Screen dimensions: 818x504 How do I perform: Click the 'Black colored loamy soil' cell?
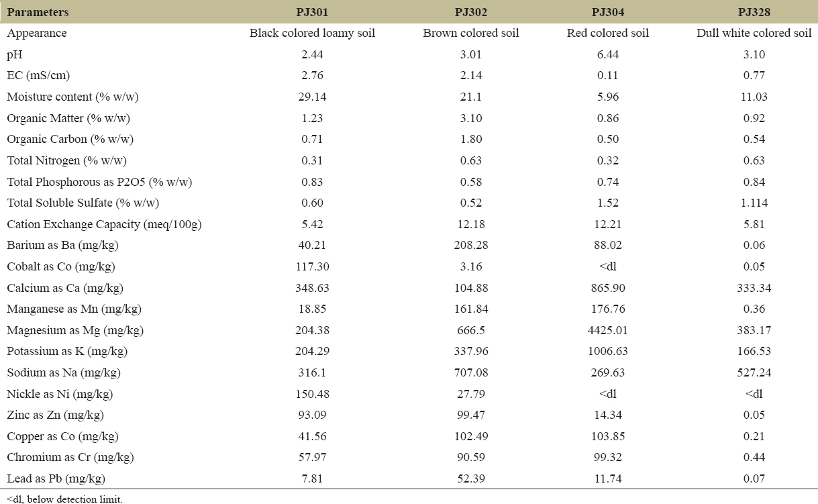(312, 33)
